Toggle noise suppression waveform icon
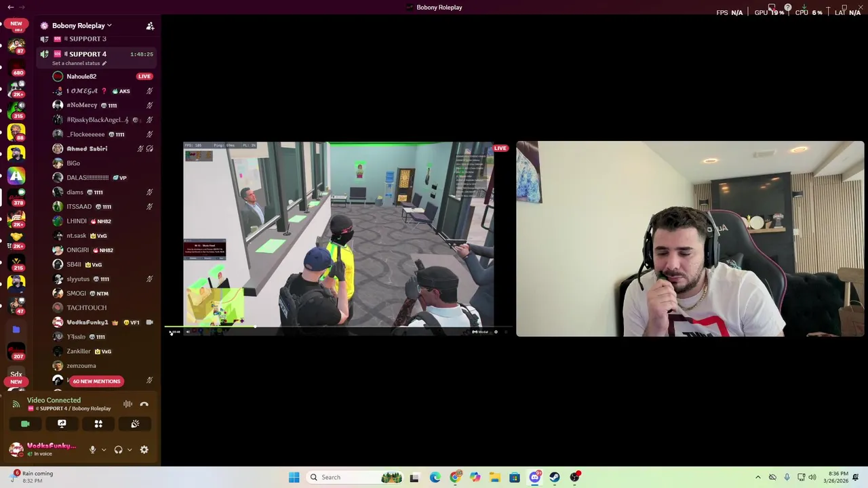Screen dimensions: 868x488 tap(127, 405)
